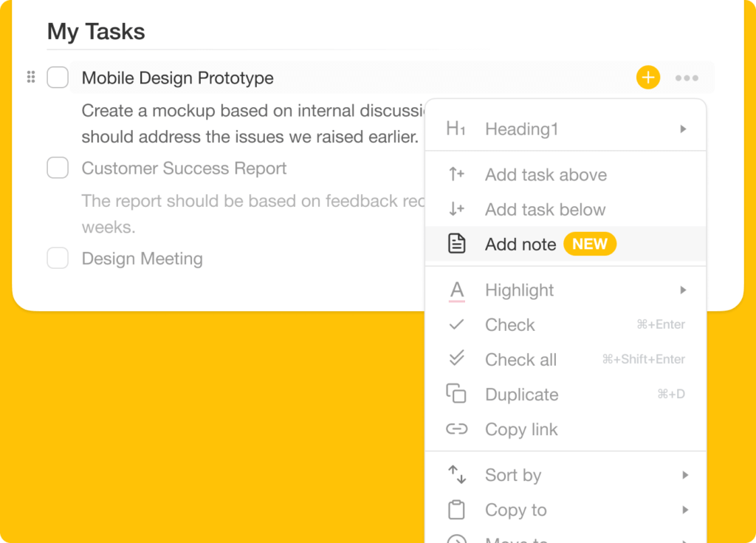The image size is (756, 543).
Task: Open the three-dot more options menu
Action: [687, 78]
